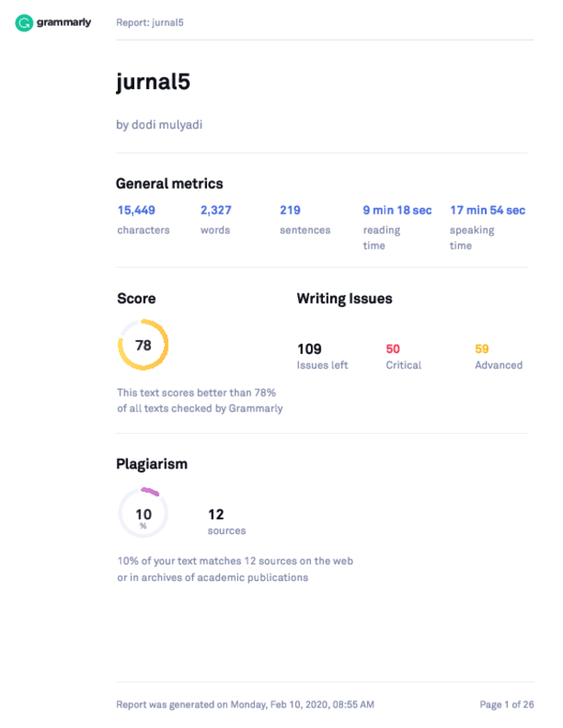Click the score 78 circular gauge

143,345
